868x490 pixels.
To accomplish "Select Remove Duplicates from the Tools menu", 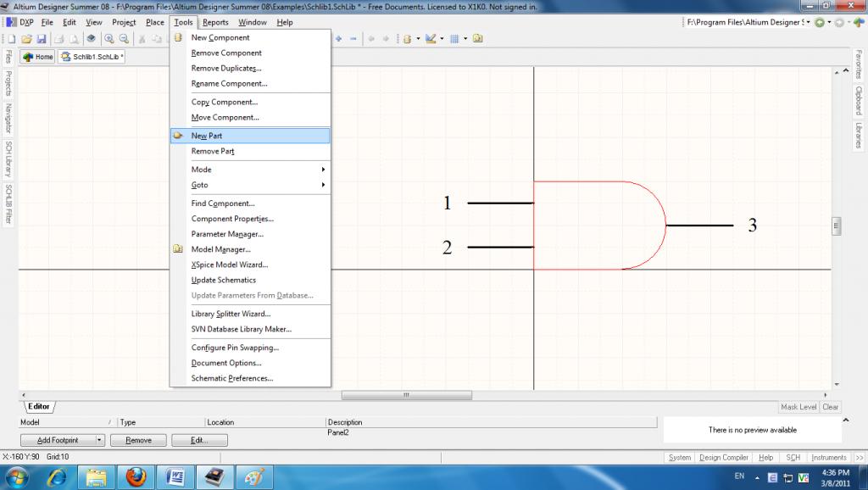I will [226, 68].
